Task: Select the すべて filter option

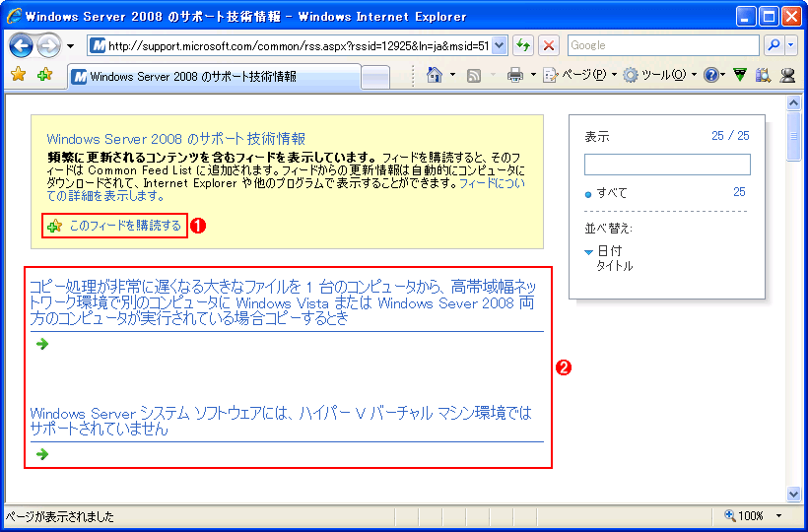Action: tap(612, 193)
